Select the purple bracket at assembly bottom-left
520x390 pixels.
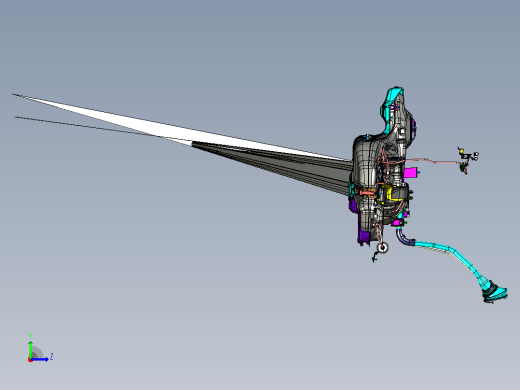[364, 236]
